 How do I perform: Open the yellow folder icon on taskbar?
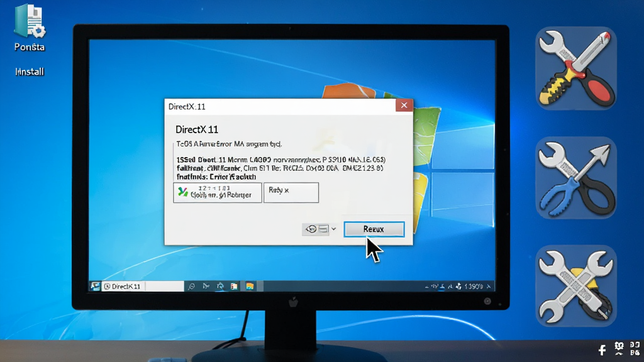250,286
